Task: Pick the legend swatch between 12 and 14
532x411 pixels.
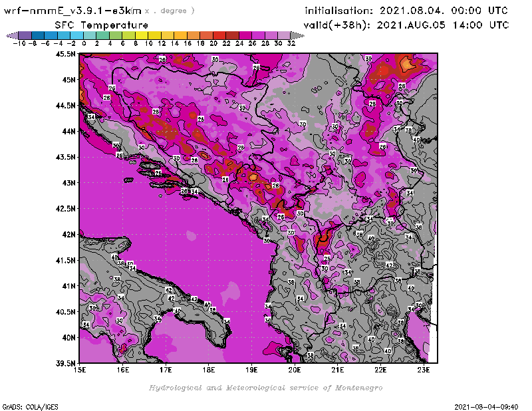Action: [x=168, y=35]
